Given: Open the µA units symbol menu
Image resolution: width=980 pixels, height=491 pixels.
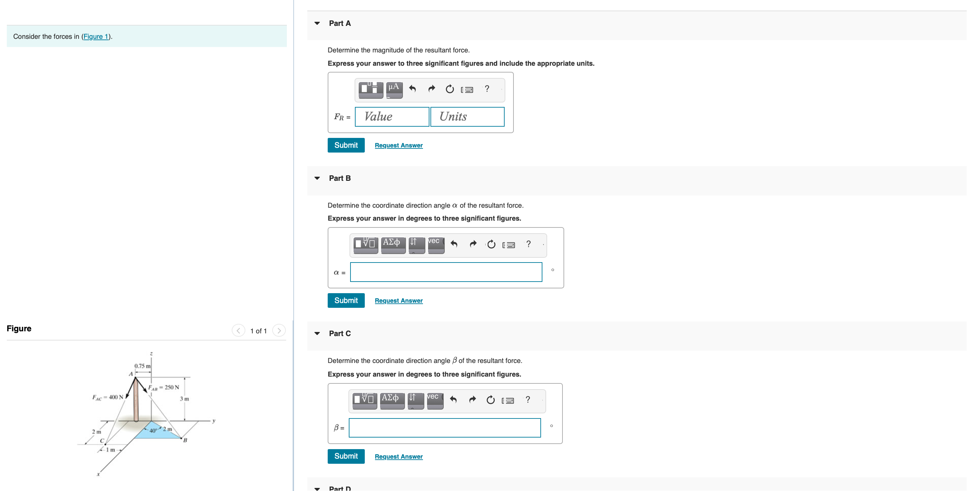Looking at the screenshot, I should [394, 90].
